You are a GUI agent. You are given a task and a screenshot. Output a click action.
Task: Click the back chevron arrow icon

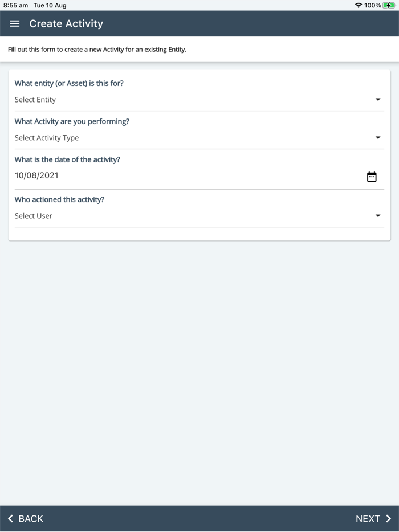tap(11, 518)
